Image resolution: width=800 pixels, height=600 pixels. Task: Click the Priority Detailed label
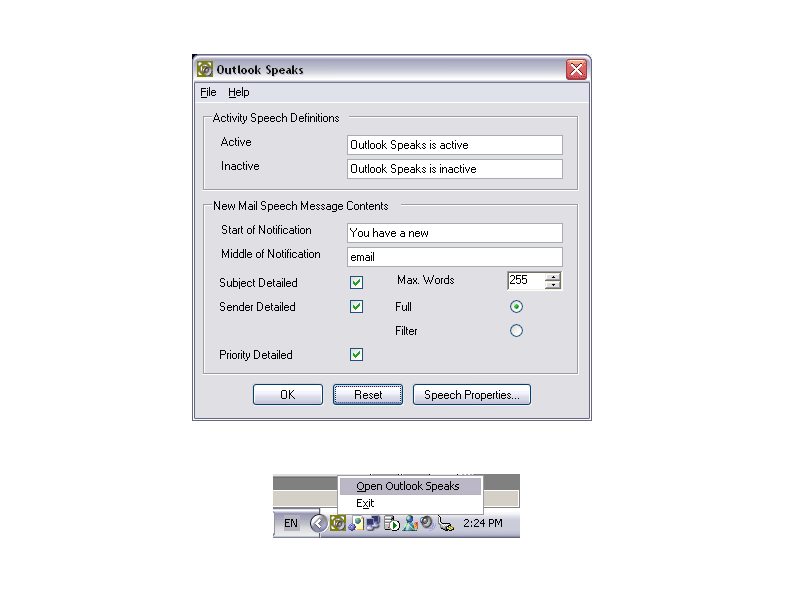[x=256, y=355]
